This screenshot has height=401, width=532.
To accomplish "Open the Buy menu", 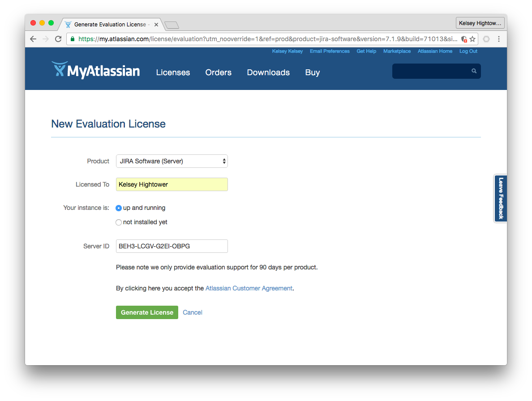I will pos(313,73).
